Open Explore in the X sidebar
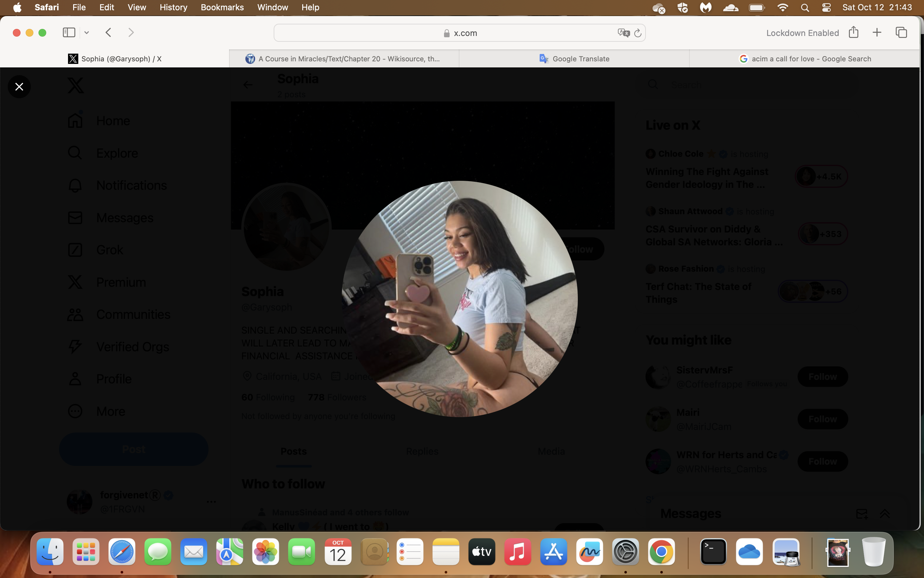Screen dimensions: 924x578 [103, 153]
